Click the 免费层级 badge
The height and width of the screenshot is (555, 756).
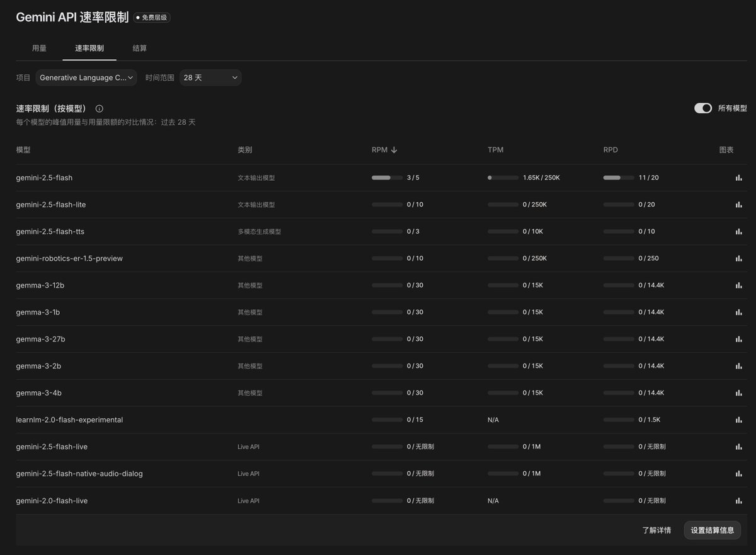(152, 18)
